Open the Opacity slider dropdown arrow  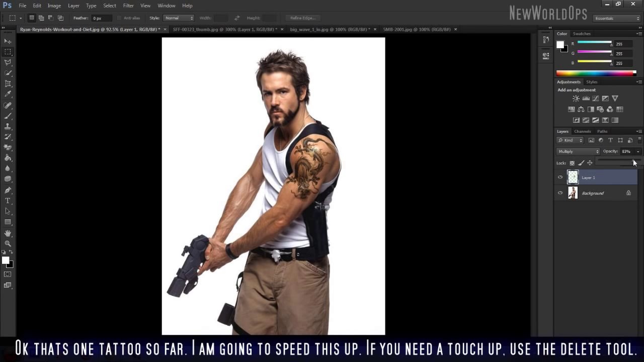point(638,151)
